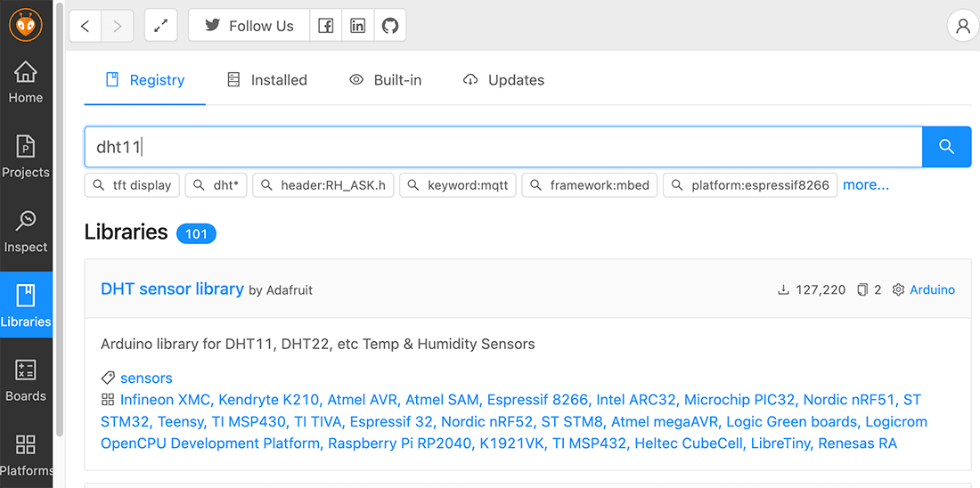Click the Infineon XMC platform link
980x488 pixels.
[x=166, y=400]
